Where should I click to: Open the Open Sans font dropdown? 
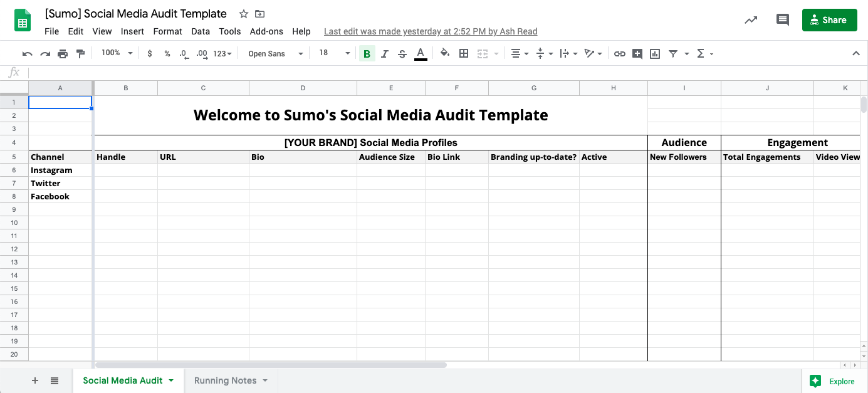[x=275, y=54]
